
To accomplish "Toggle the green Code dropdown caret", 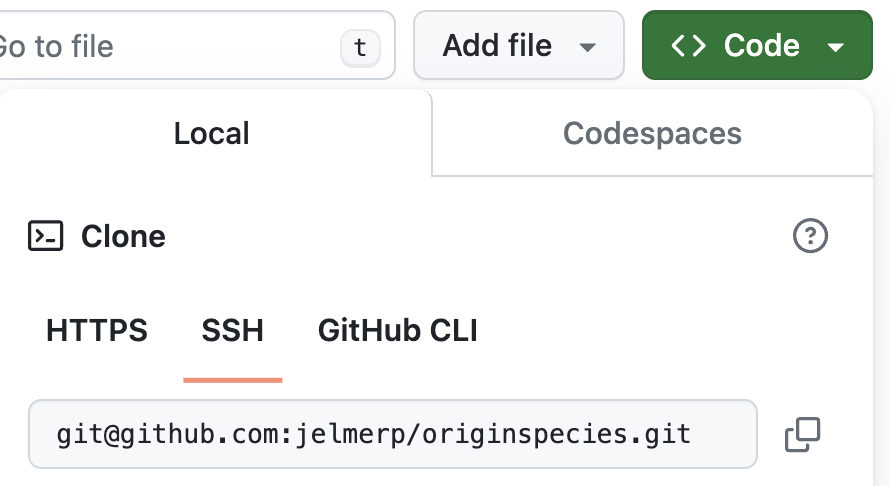I will click(x=837, y=47).
